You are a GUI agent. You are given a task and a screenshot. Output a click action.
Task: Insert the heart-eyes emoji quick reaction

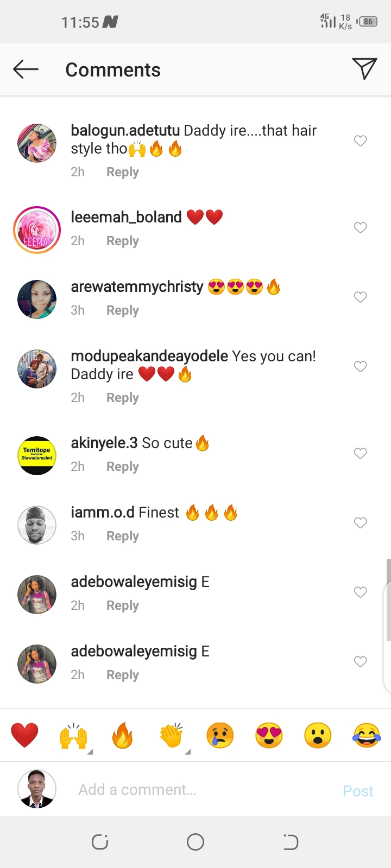[269, 736]
